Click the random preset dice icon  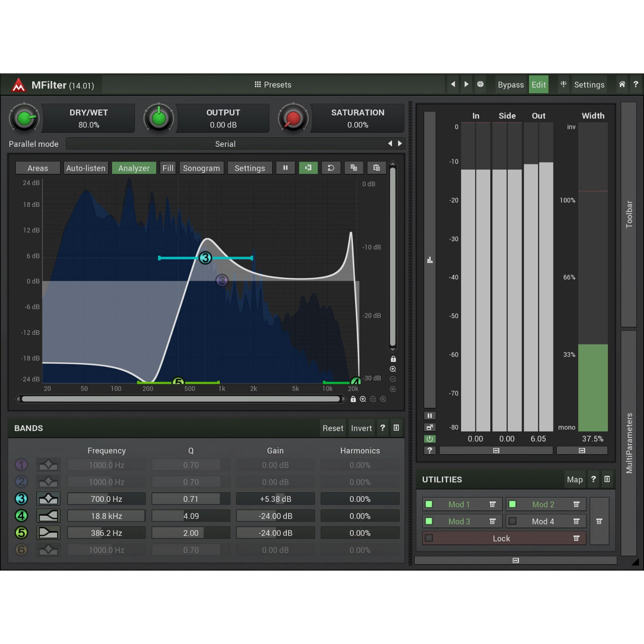pyautogui.click(x=480, y=85)
